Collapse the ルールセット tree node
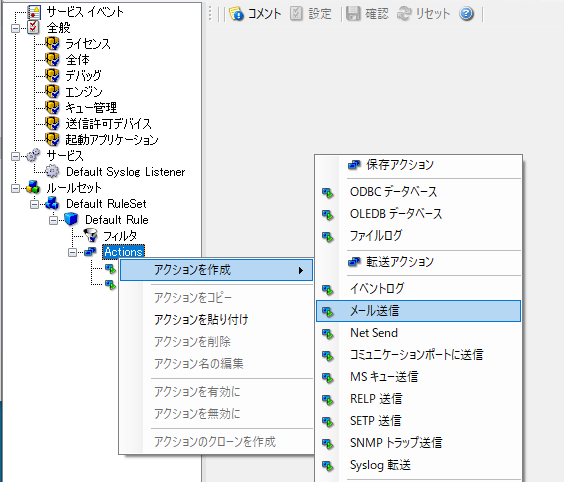 [15, 188]
